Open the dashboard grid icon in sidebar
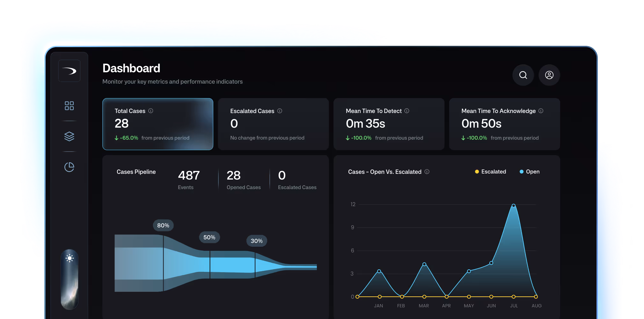644x319 pixels. (69, 106)
